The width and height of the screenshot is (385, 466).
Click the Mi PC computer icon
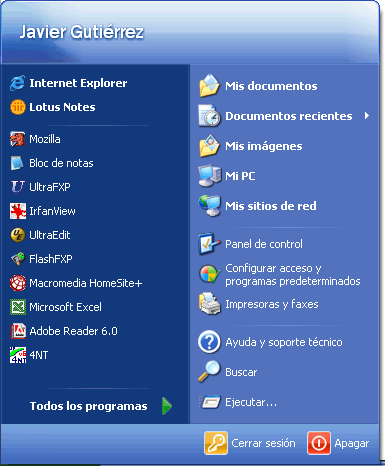pyautogui.click(x=210, y=176)
